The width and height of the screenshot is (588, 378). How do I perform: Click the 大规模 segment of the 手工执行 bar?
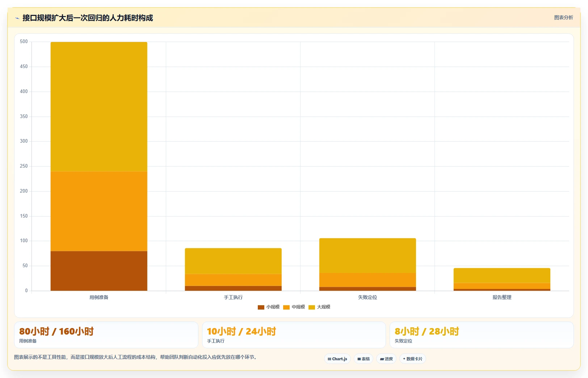click(233, 261)
